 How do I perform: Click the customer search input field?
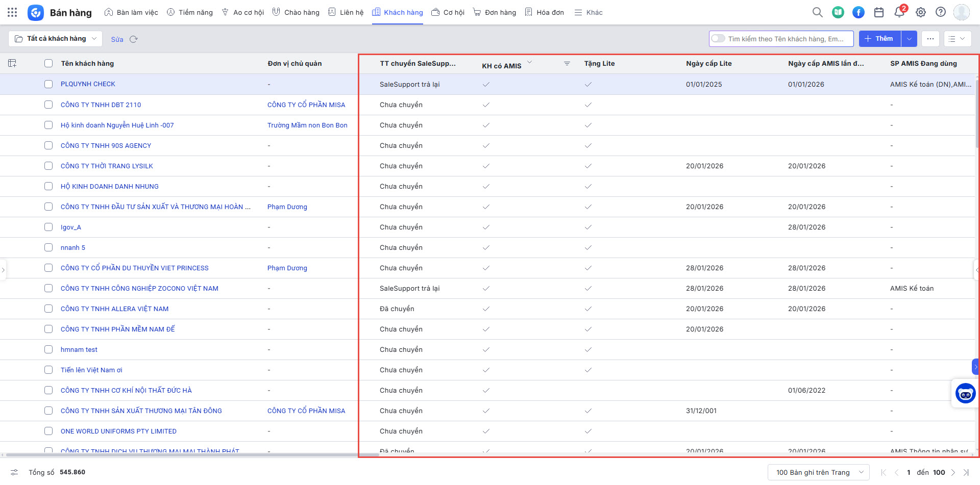(x=786, y=39)
